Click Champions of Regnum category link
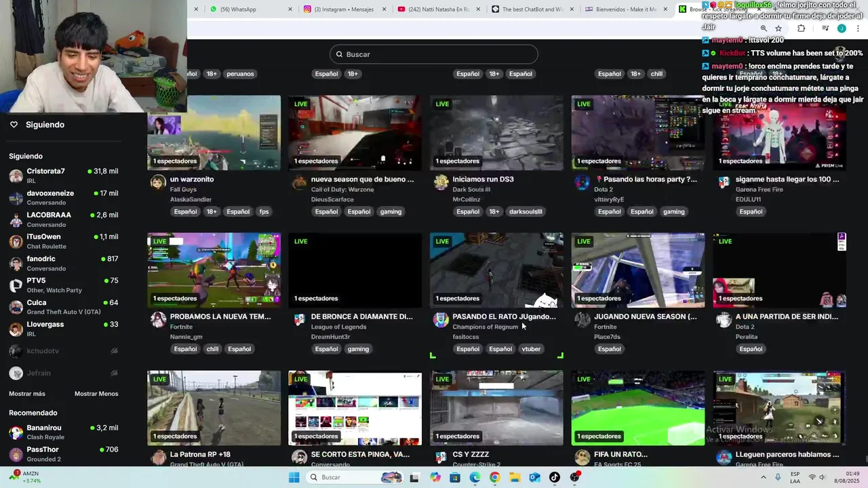This screenshot has height=488, width=868. [x=485, y=327]
